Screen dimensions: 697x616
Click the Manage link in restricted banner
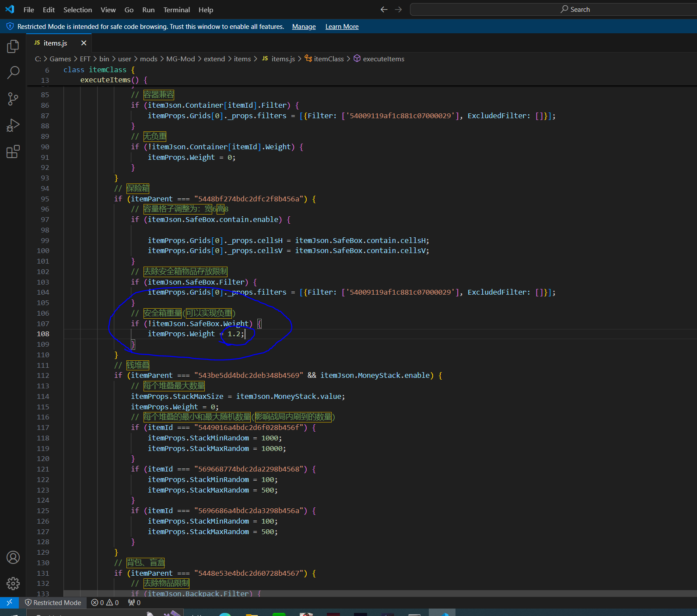304,27
